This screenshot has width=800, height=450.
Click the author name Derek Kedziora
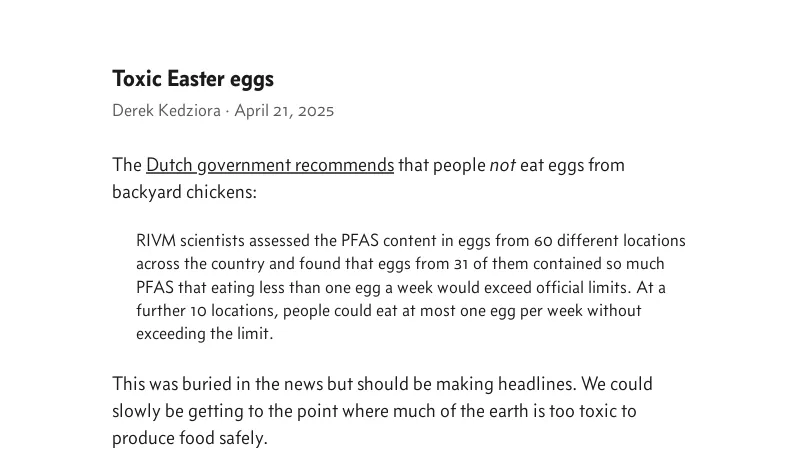click(x=166, y=111)
